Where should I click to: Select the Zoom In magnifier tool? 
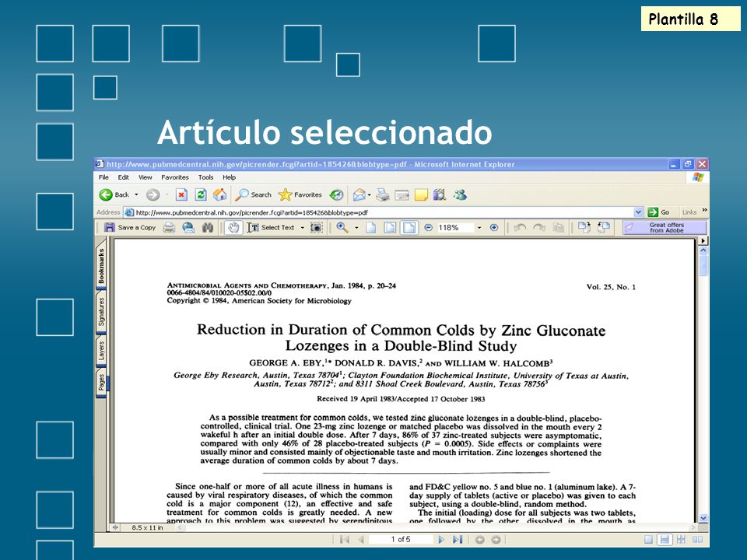click(342, 228)
